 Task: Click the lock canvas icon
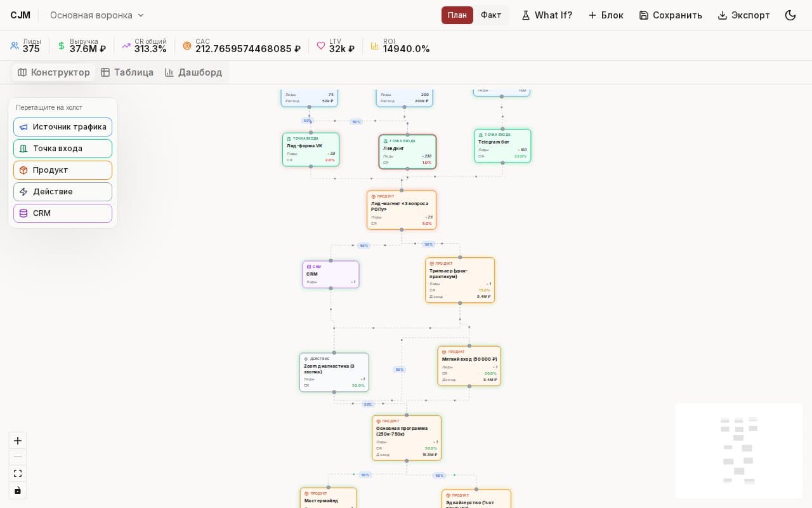[18, 490]
